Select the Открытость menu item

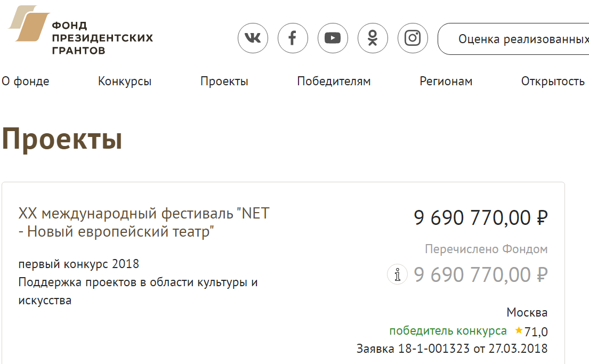coord(553,81)
